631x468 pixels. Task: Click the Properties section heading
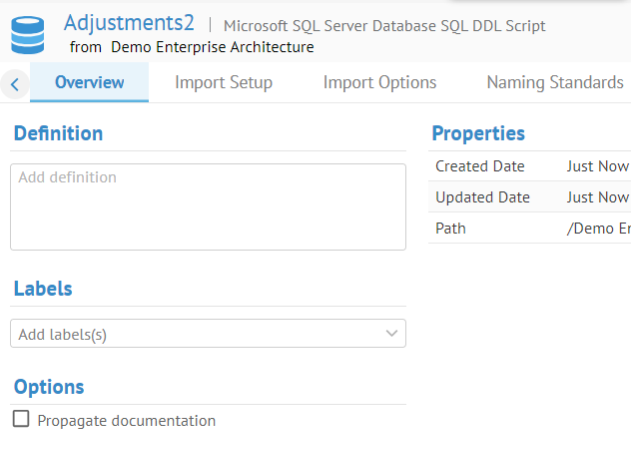point(478,133)
